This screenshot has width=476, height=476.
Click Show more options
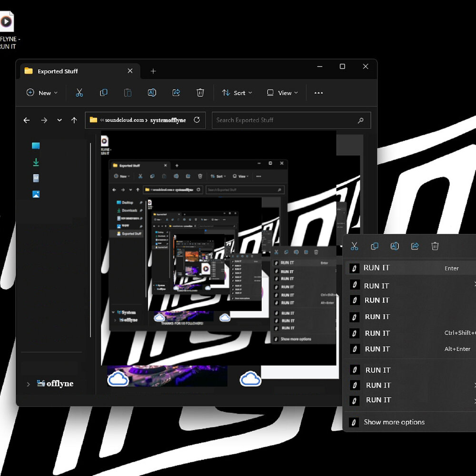[394, 422]
